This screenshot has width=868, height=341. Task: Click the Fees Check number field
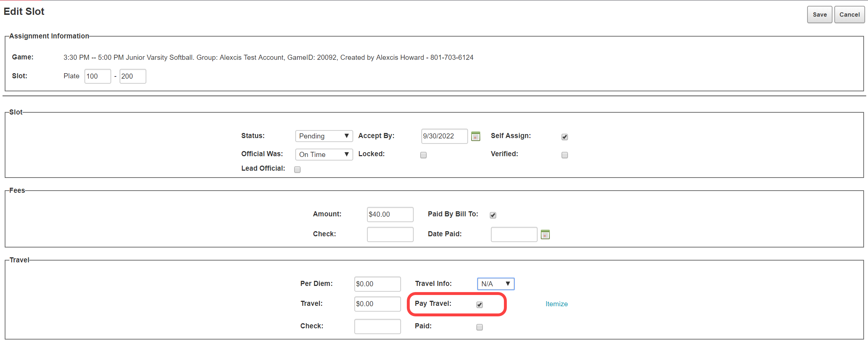(390, 234)
